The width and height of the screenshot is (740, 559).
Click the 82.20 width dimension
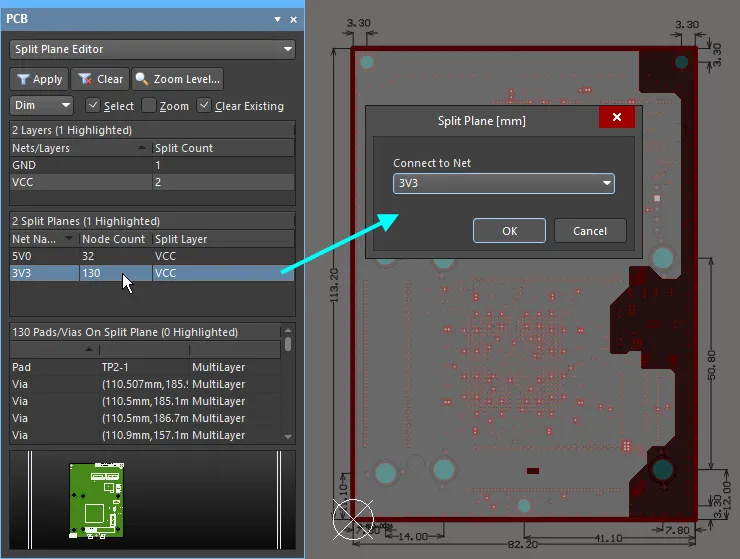coord(522,544)
